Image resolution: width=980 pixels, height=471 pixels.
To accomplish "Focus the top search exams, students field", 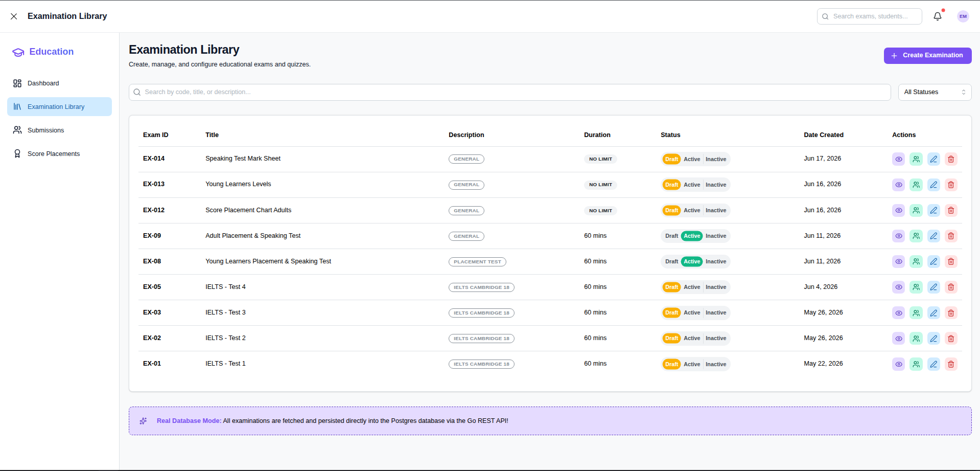I will (x=869, y=16).
